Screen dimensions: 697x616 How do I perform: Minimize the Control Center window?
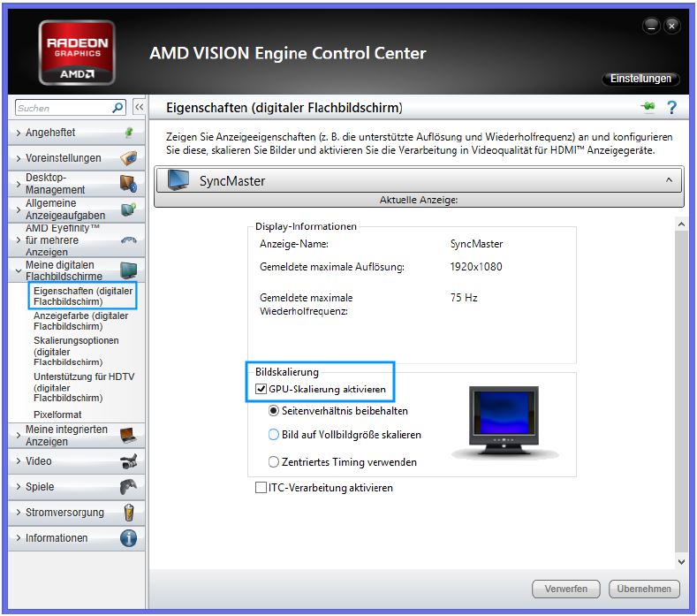coord(651,27)
